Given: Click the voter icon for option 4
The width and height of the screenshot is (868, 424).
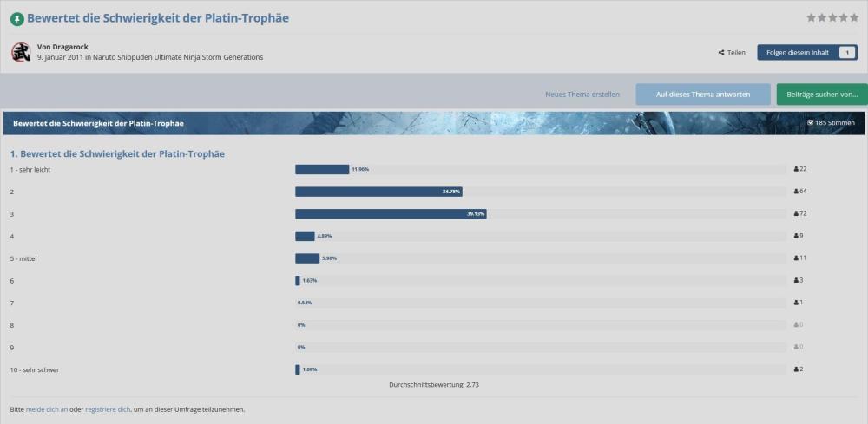Looking at the screenshot, I should pos(796,236).
